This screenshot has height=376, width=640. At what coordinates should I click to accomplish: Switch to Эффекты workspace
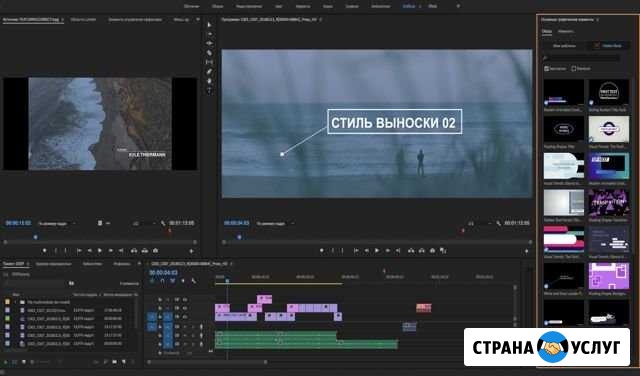pos(302,6)
